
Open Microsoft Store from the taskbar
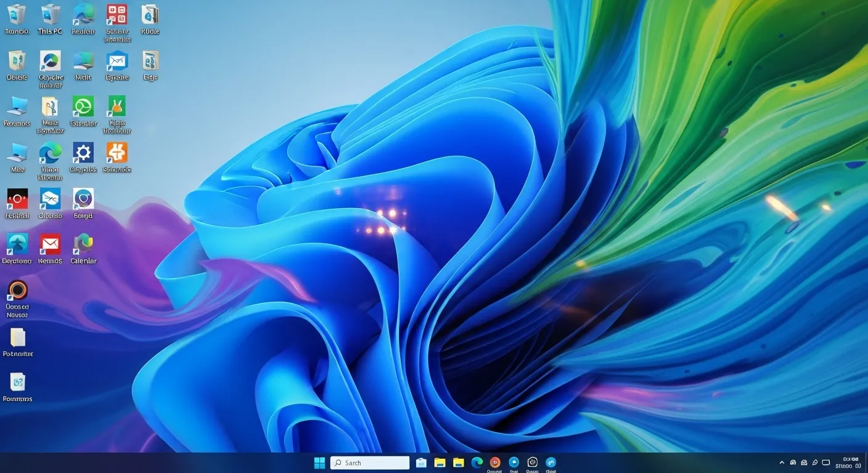tap(422, 463)
